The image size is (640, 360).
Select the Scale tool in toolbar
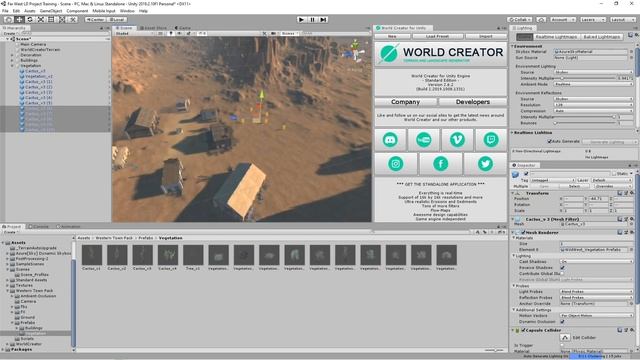(x=41, y=19)
